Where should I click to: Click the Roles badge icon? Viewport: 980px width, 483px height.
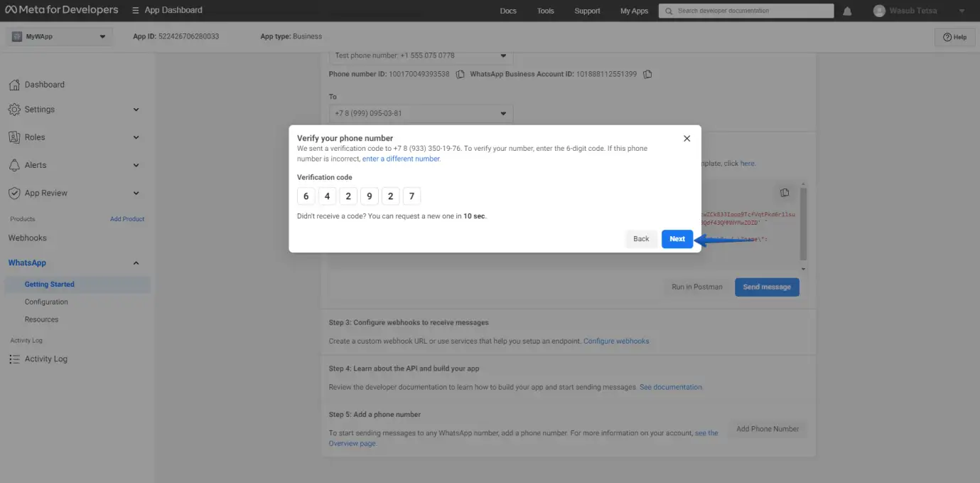[14, 137]
